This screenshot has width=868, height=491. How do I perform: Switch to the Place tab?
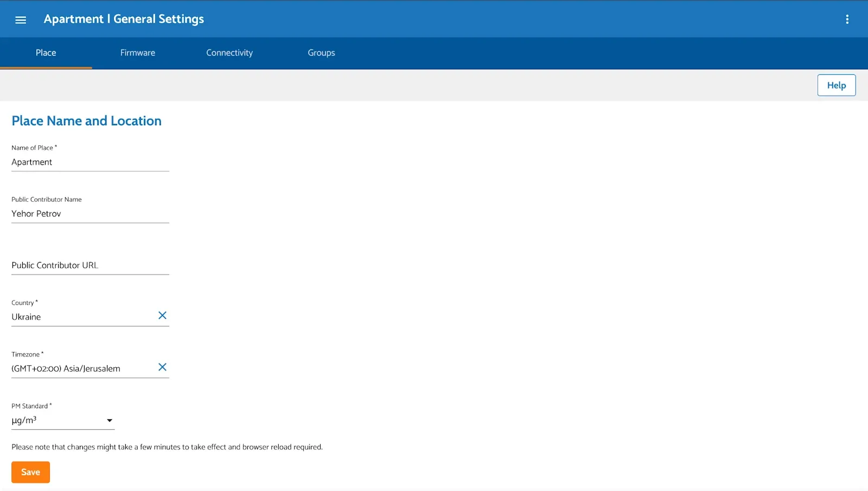[x=46, y=53]
